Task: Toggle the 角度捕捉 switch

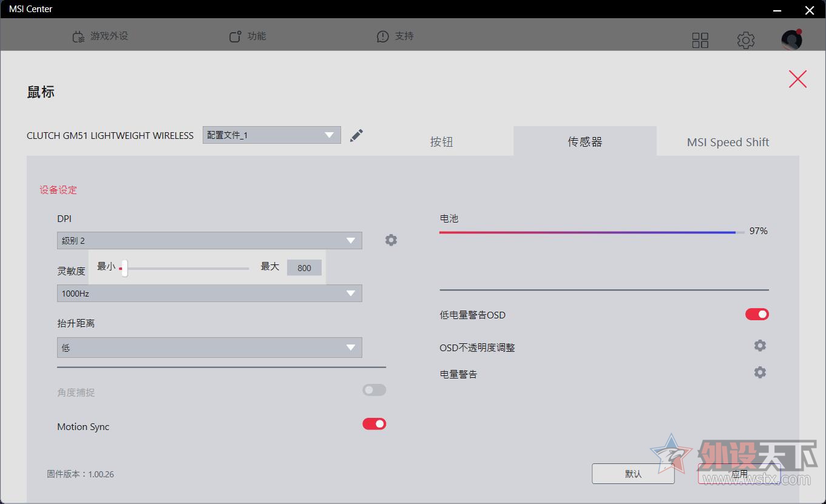Action: 374,390
